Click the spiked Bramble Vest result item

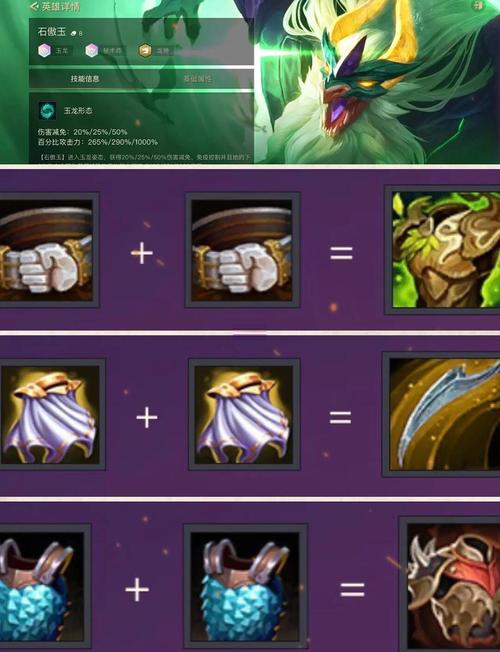[x=450, y=584]
